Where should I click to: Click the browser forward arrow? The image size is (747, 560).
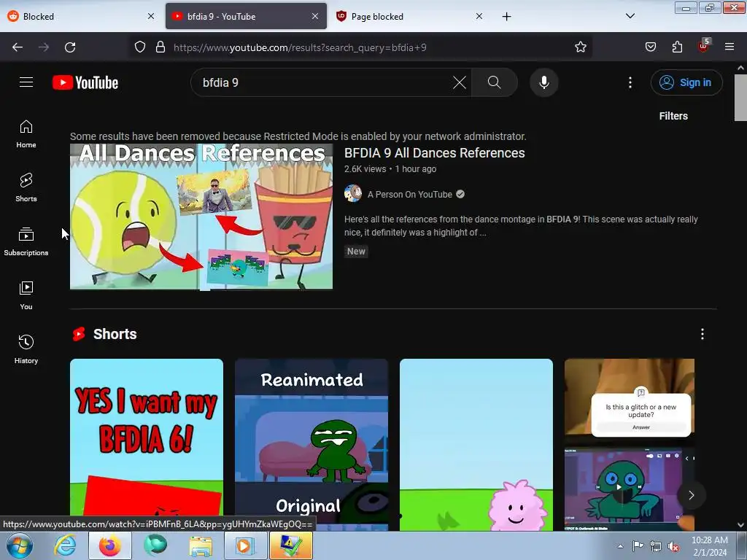(x=44, y=47)
